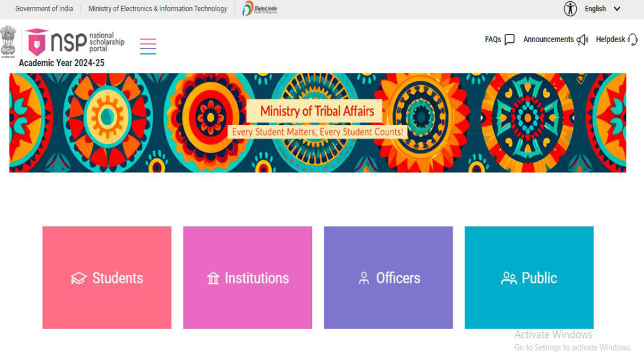Click the Announcements megaphone icon
Viewport: 644px width, 361px height.
582,40
